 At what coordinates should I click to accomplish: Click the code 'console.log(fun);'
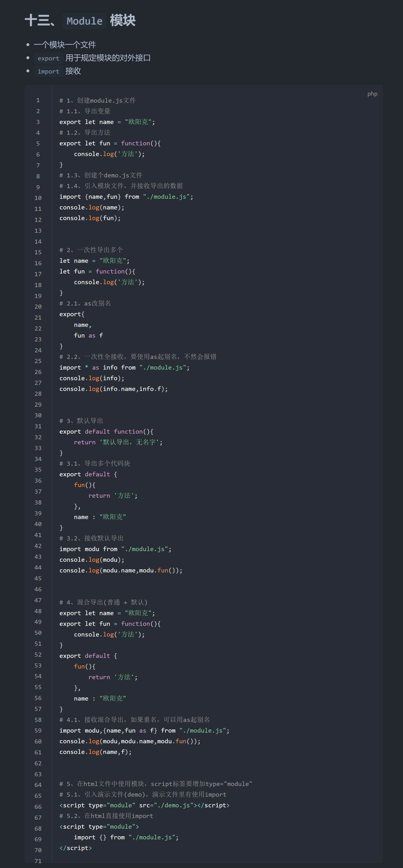click(x=90, y=218)
